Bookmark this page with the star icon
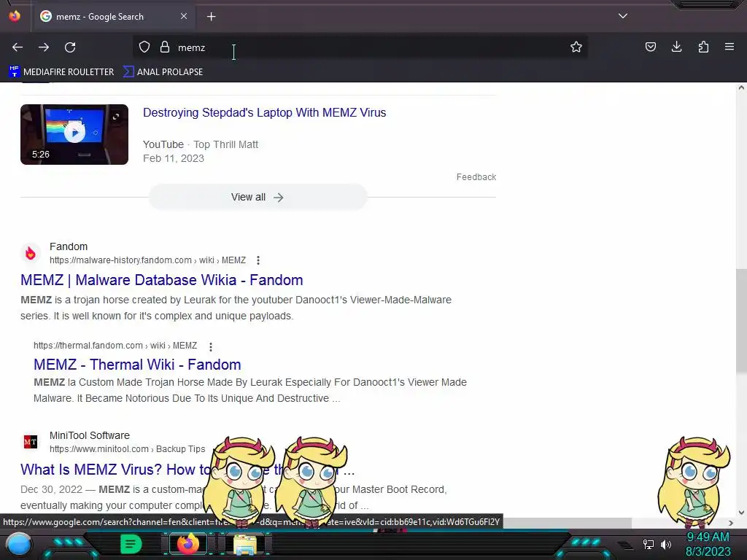 click(x=576, y=47)
